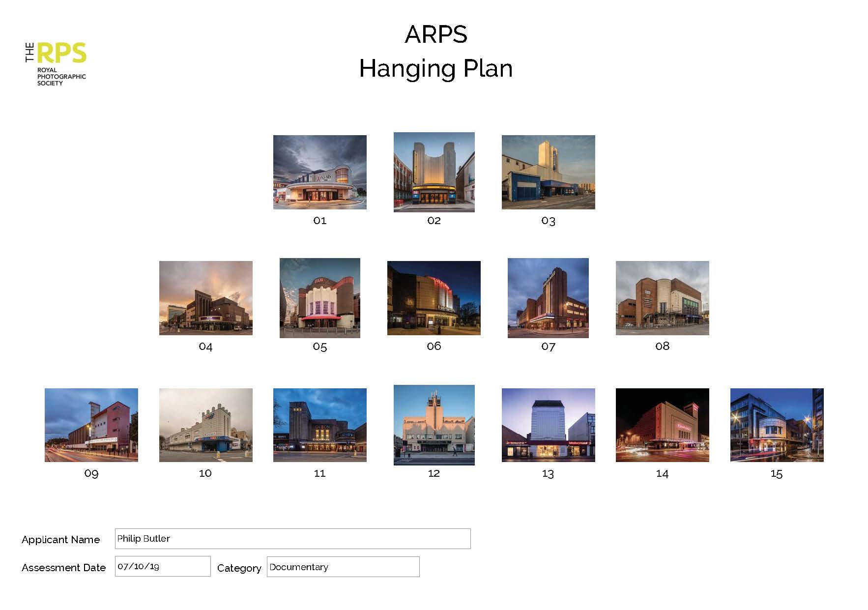Click thumbnail 08 of the brick building
The height and width of the screenshot is (610, 868).
click(x=662, y=298)
